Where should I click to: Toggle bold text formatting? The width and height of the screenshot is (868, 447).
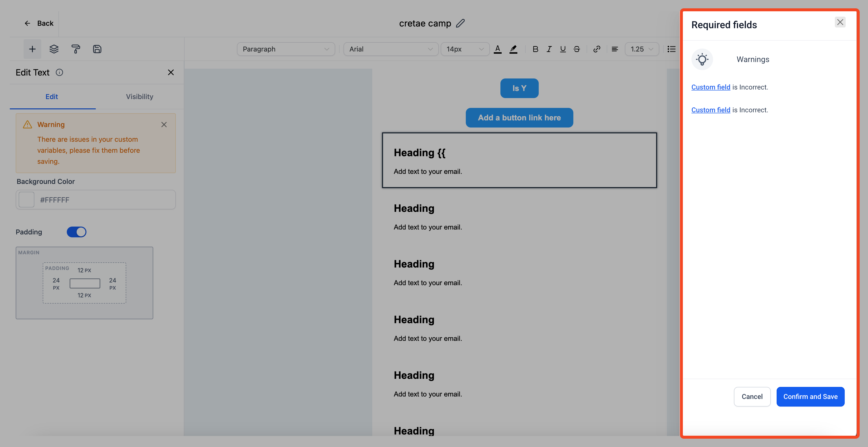[x=535, y=49]
